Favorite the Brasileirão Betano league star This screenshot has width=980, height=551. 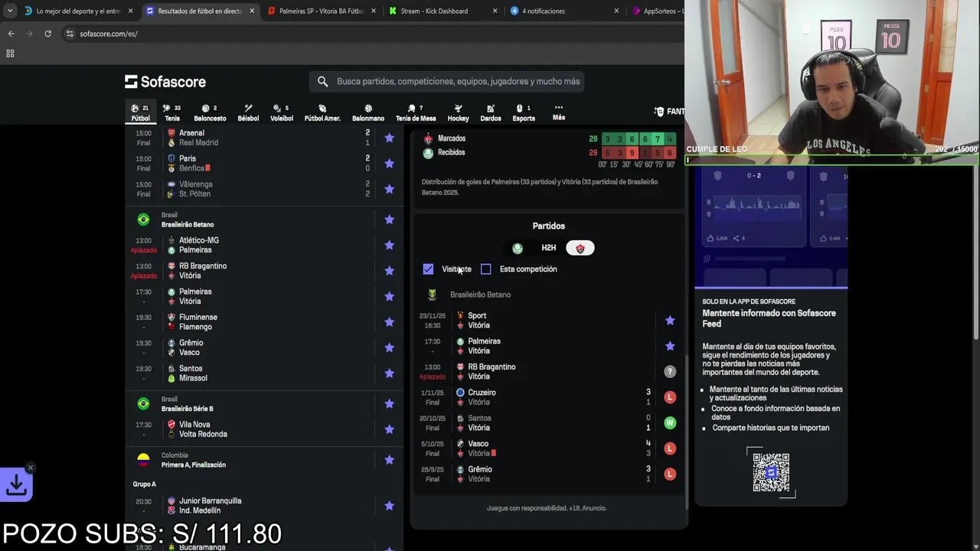point(389,220)
